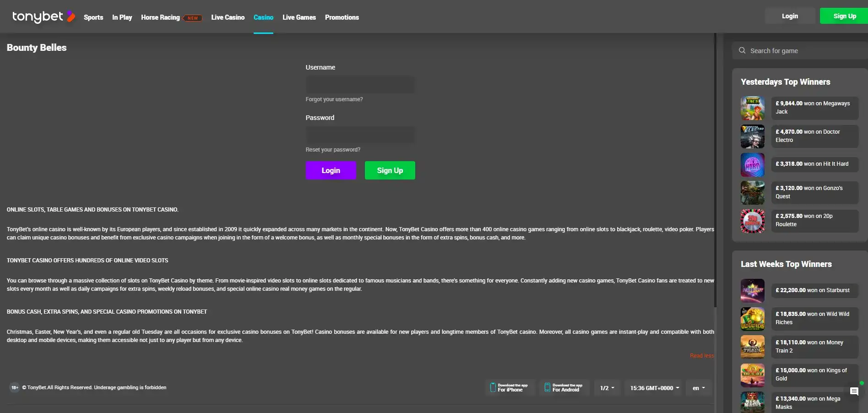The height and width of the screenshot is (413, 868).
Task: Open the Horse Racing menu item
Action: 160,17
